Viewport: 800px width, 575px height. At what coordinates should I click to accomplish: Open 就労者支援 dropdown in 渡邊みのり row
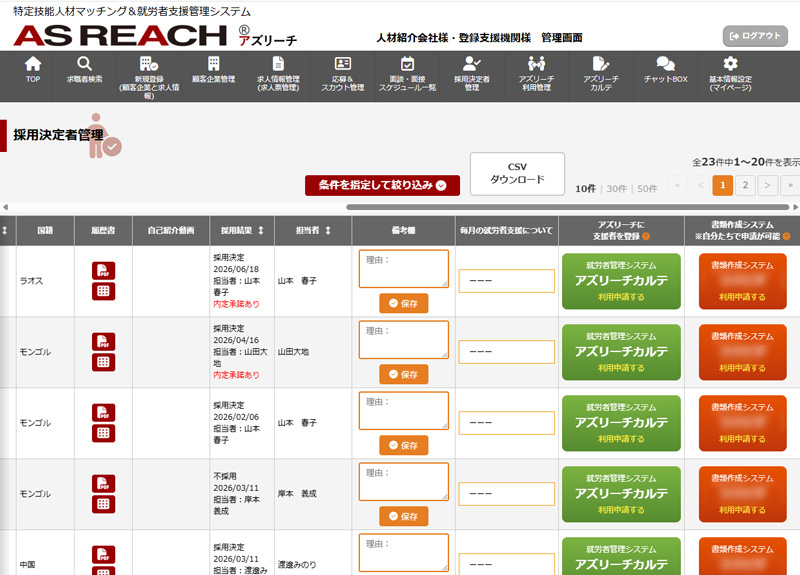point(507,564)
